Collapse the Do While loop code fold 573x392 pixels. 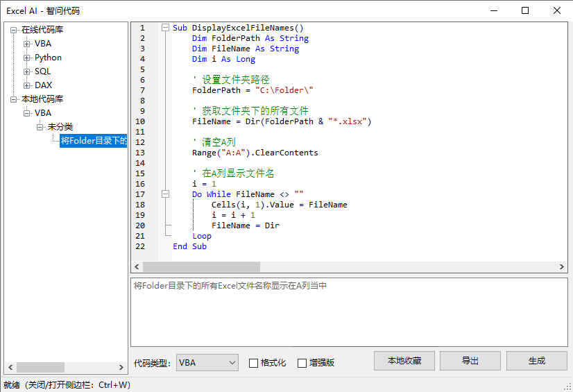point(166,194)
